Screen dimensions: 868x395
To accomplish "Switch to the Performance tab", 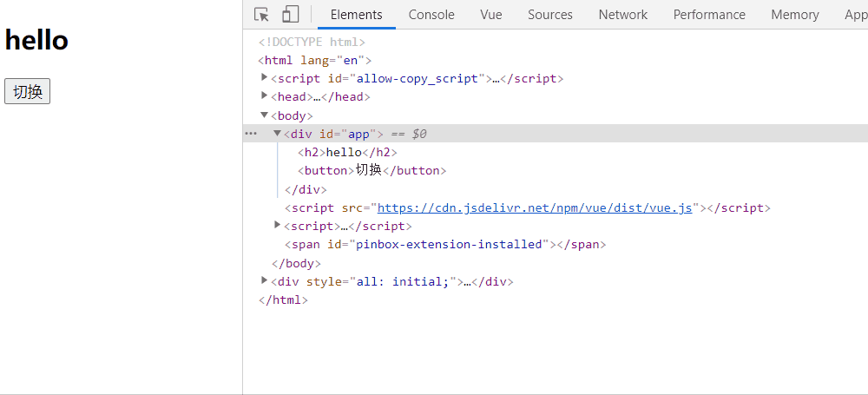I will [709, 15].
